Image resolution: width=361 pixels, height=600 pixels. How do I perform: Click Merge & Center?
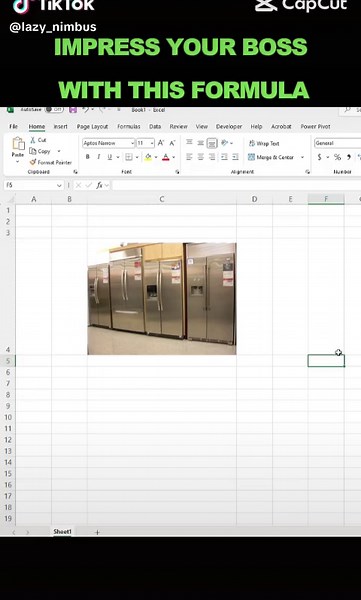click(271, 157)
